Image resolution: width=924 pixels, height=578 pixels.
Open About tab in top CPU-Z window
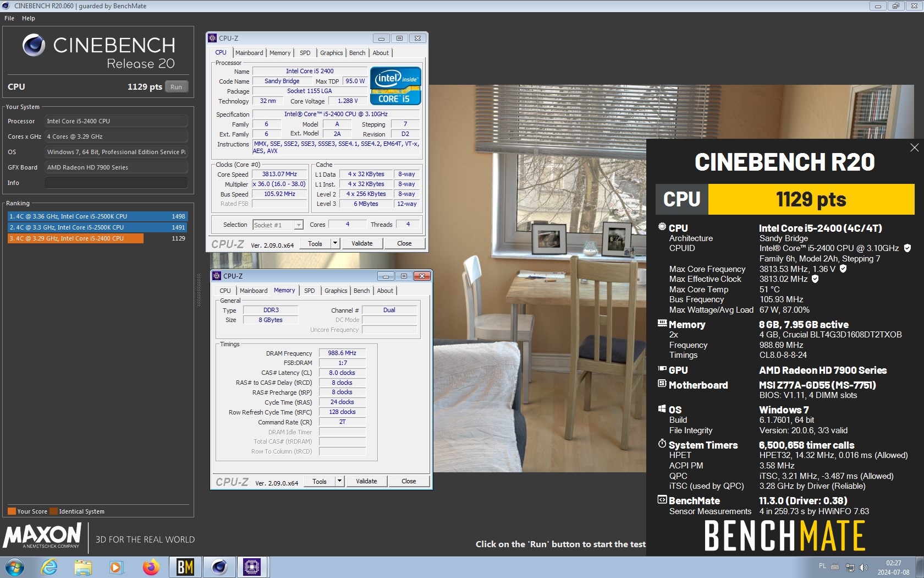[381, 53]
